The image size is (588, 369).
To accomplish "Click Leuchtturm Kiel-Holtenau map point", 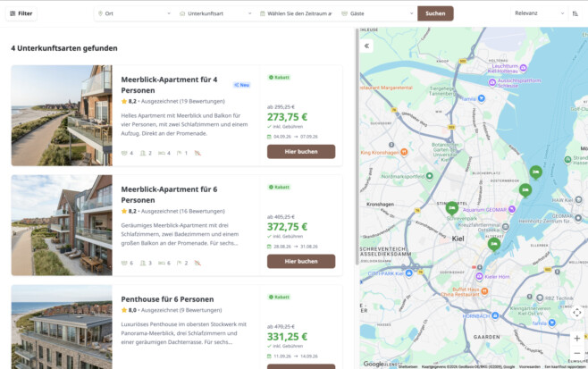I will pos(523,68).
